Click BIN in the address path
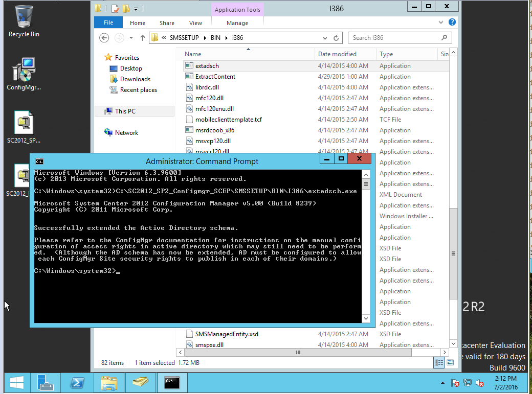Screen dimensions: 532x394 click(x=215, y=38)
